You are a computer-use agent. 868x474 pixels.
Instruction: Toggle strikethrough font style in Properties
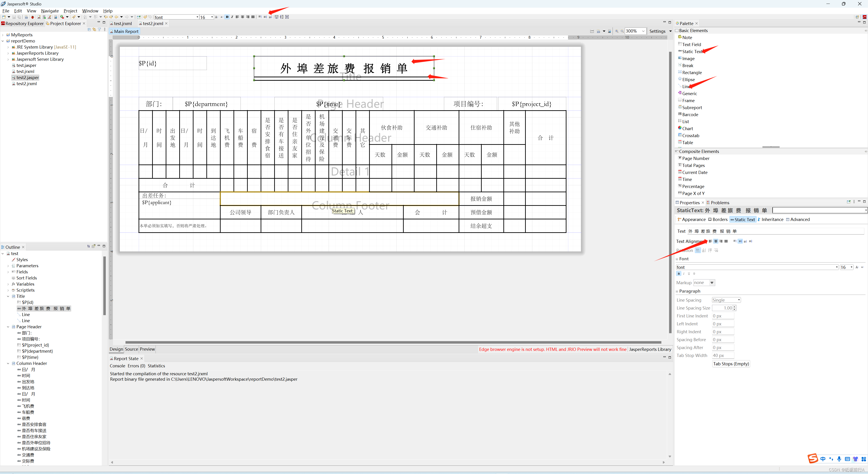pyautogui.click(x=694, y=274)
